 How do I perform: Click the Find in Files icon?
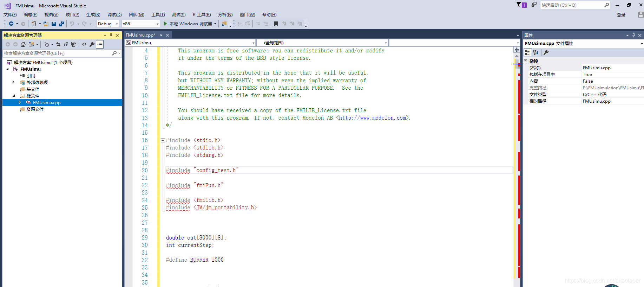[x=224, y=24]
